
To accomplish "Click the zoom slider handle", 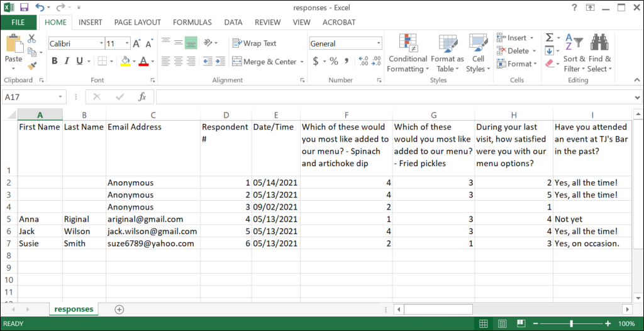I will [571, 323].
